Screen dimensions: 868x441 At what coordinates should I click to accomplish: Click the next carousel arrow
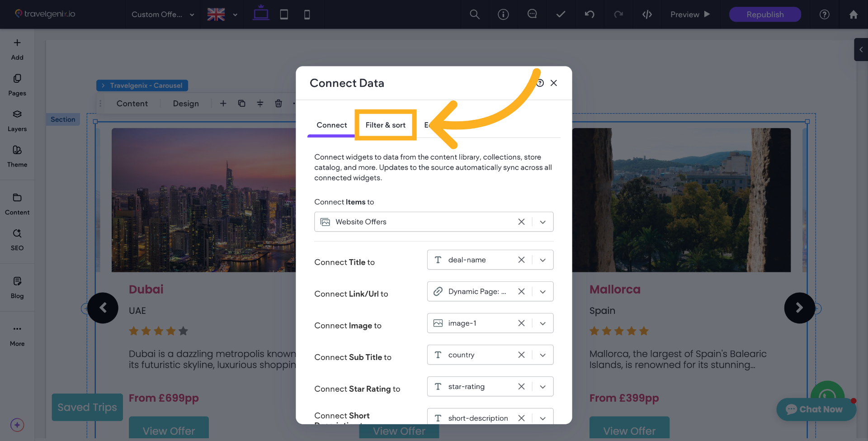coord(799,308)
